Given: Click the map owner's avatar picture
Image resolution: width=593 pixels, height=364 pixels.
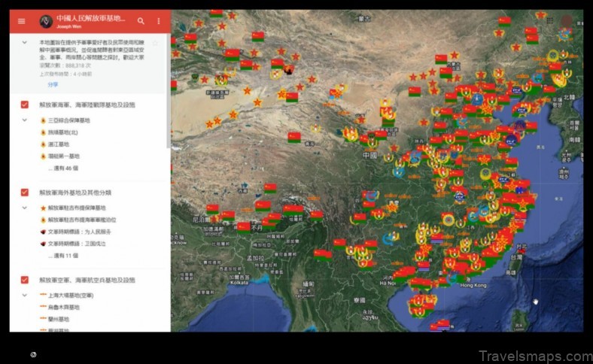Looking at the screenshot, I should click(45, 21).
